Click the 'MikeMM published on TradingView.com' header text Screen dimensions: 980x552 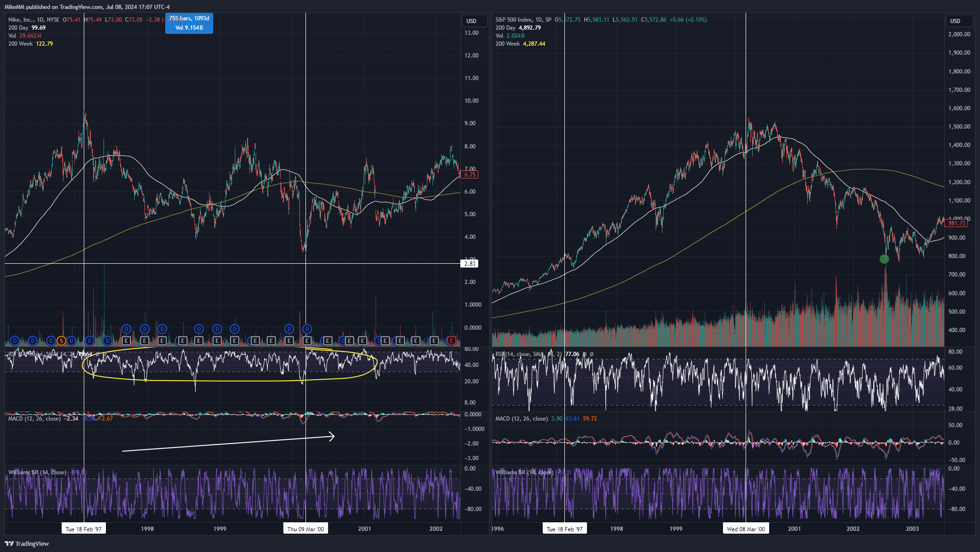click(54, 7)
